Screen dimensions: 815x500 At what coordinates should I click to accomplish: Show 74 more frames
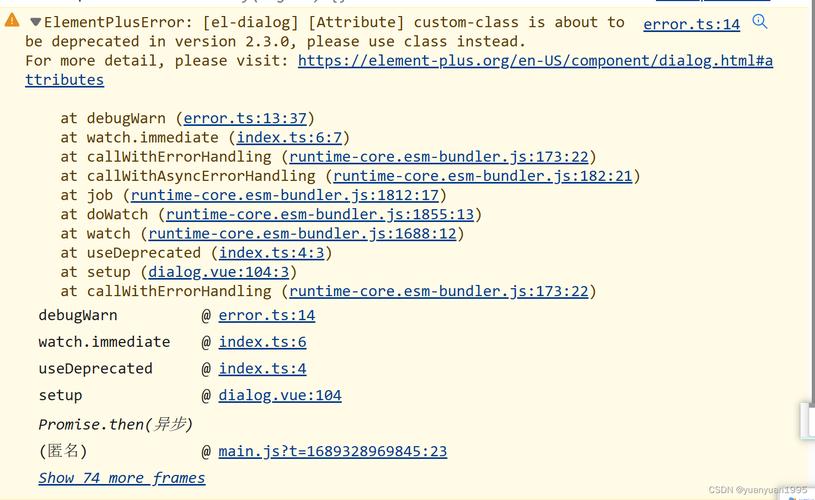click(121, 478)
